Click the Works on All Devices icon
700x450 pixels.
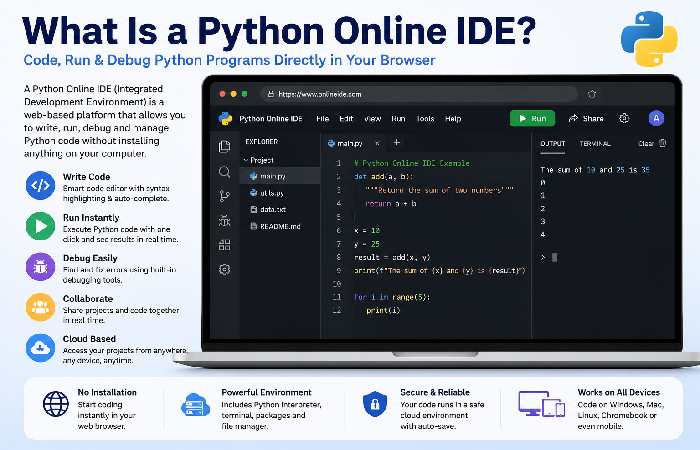click(542, 404)
